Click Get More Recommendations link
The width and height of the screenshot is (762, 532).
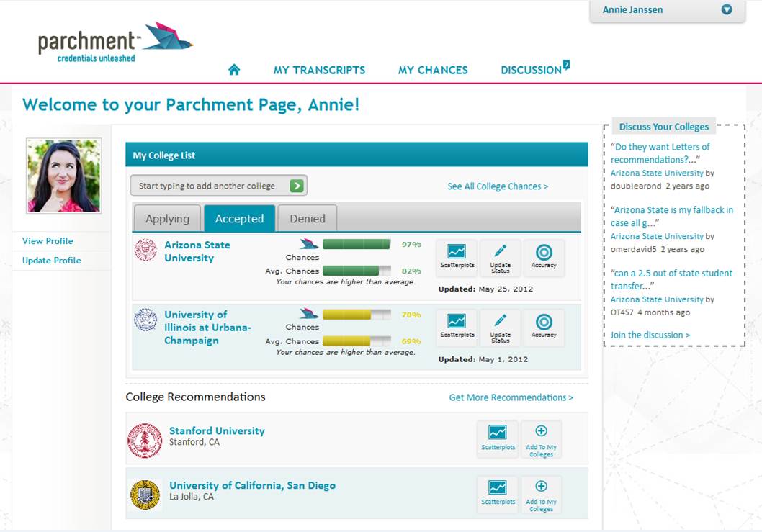511,397
